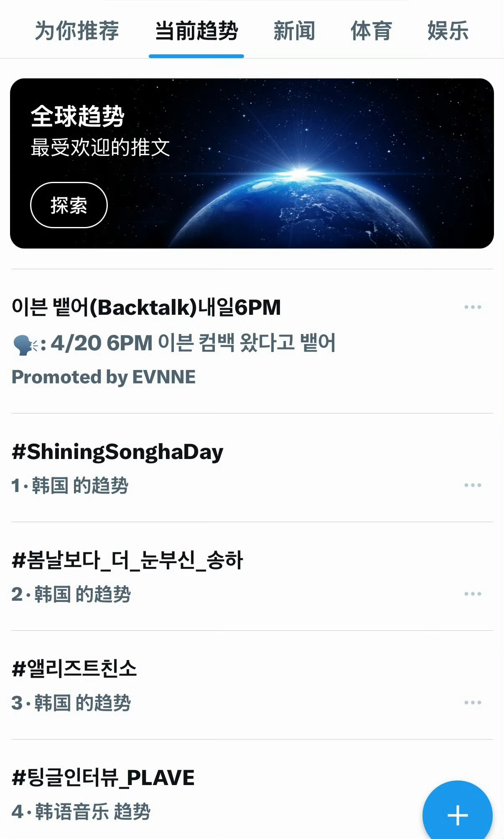Screen dimensions: 504x839
Task: Open the #팅글인터뷰_PLAVE hashtag
Action: coord(103,778)
